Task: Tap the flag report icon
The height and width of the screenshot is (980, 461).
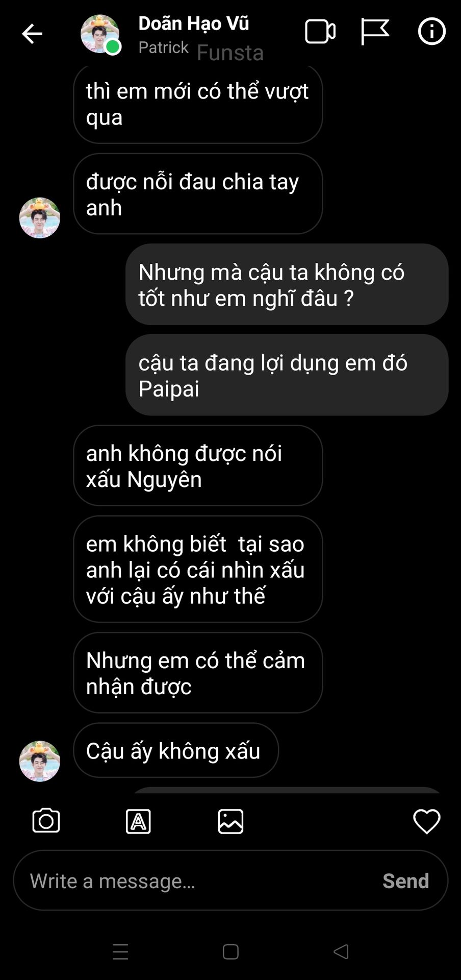Action: [375, 32]
